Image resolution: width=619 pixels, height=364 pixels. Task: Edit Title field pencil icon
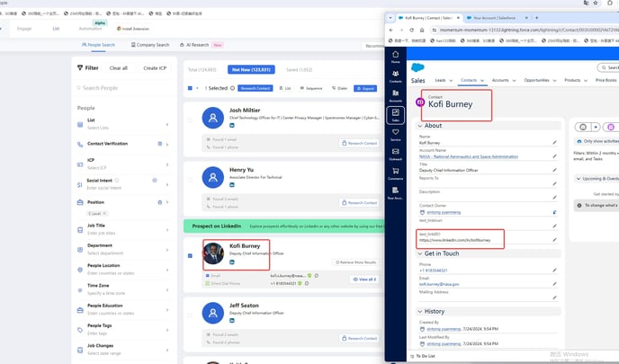554,170
